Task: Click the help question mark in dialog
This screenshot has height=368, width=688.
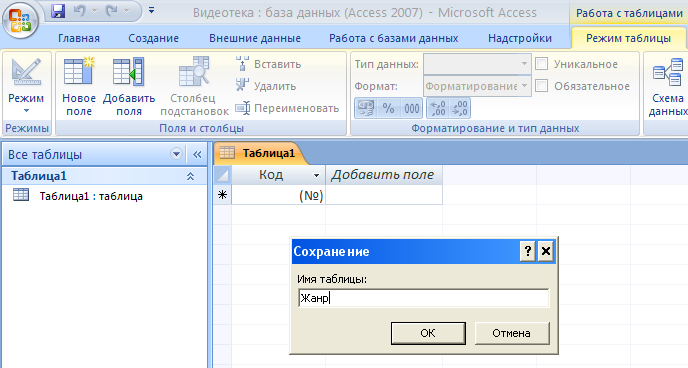Action: [x=527, y=251]
